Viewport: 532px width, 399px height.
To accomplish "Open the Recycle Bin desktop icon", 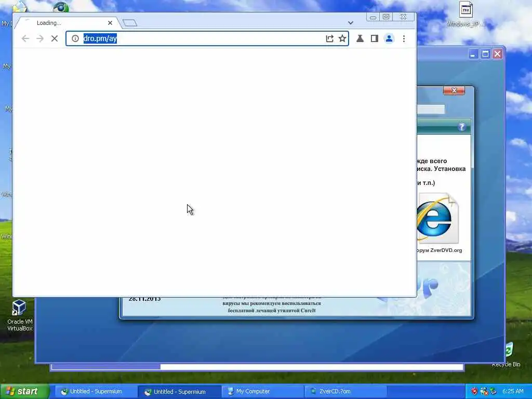I will (507, 355).
